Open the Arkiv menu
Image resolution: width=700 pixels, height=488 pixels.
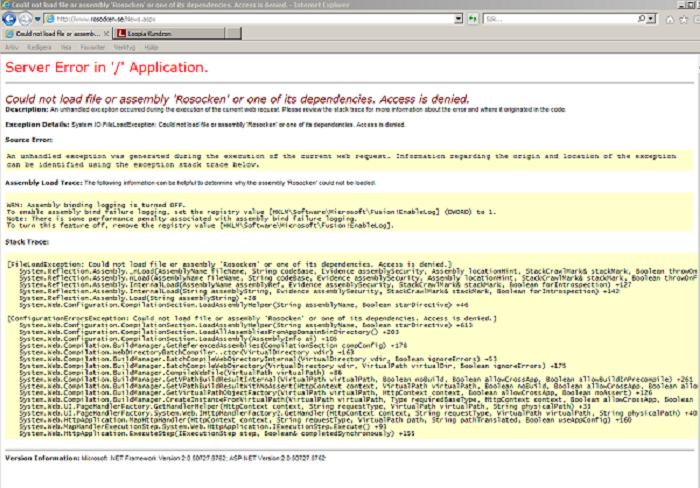point(12,47)
